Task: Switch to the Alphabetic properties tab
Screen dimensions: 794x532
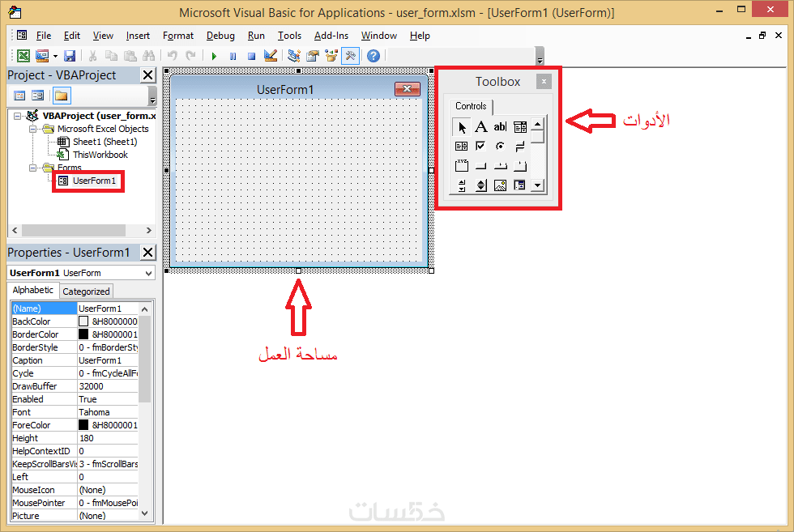Action: 33,290
